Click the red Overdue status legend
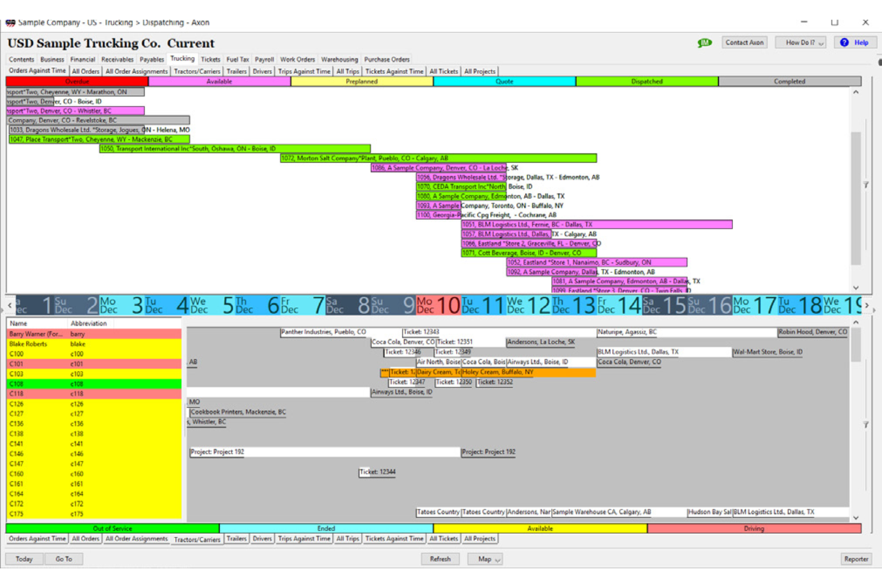Viewport: 882px width, 588px height. [x=77, y=82]
